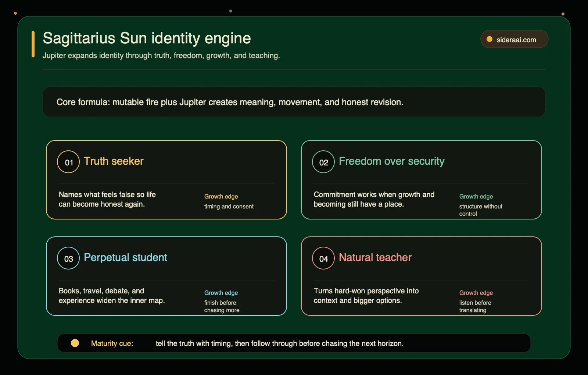Click the 'Core formula' banner text
The height and width of the screenshot is (375, 588).
pyautogui.click(x=230, y=102)
